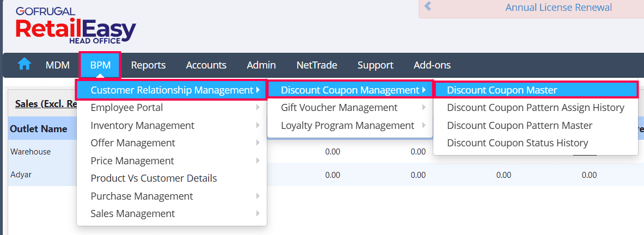Open Discount Coupon Status History
Viewport: 644px width, 235px height.
(x=536, y=143)
